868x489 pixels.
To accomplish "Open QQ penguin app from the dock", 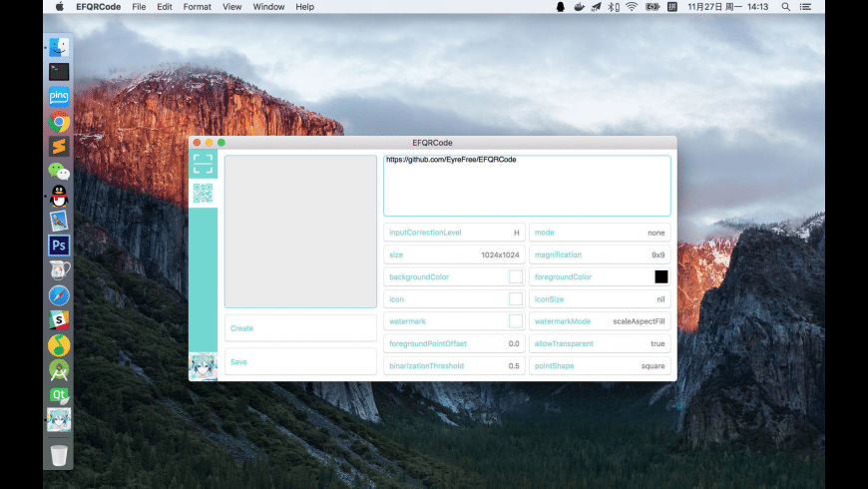I will click(59, 196).
